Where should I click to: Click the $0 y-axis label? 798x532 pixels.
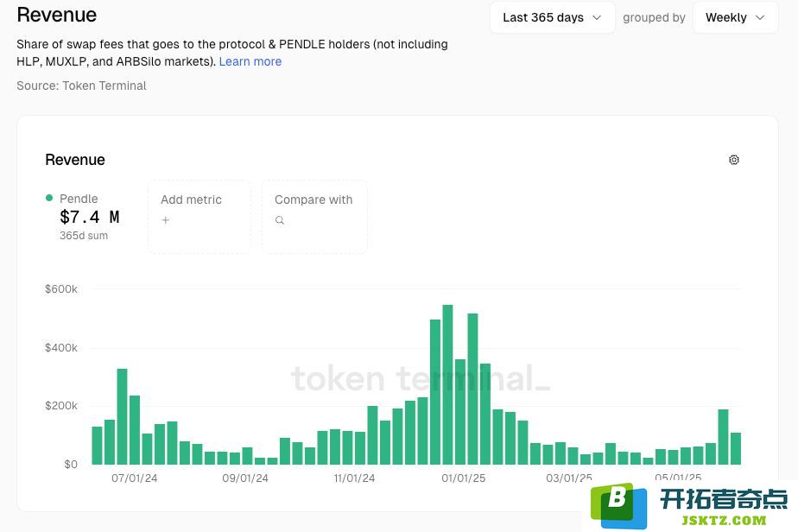click(x=71, y=465)
